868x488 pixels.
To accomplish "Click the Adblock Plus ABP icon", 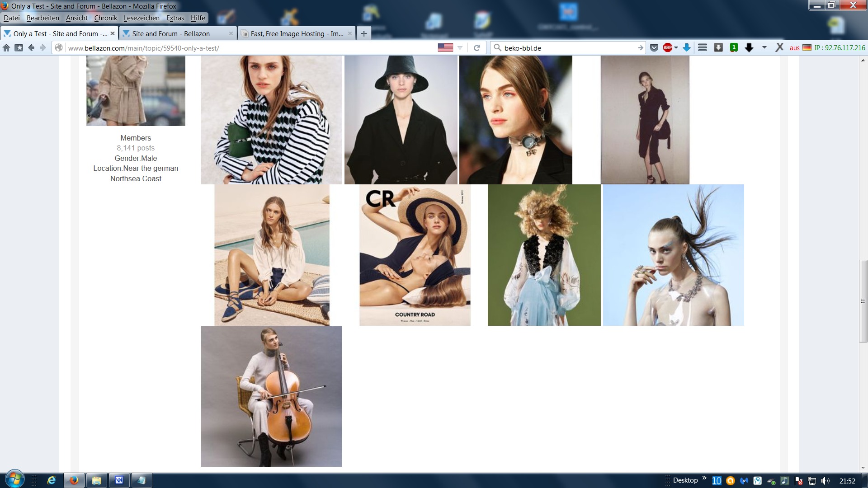I will (x=667, y=47).
